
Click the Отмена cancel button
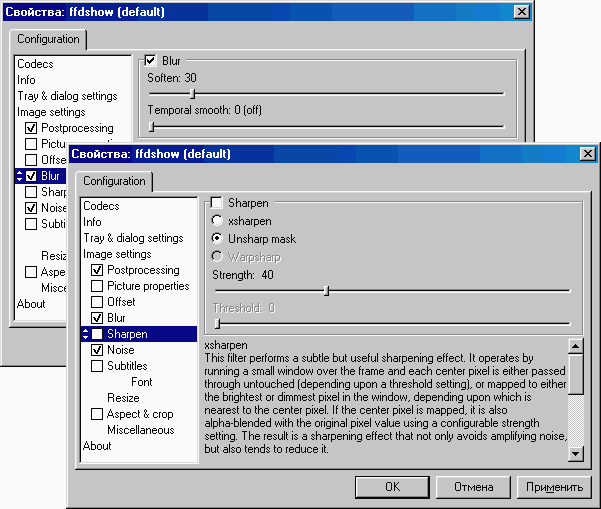tap(473, 487)
